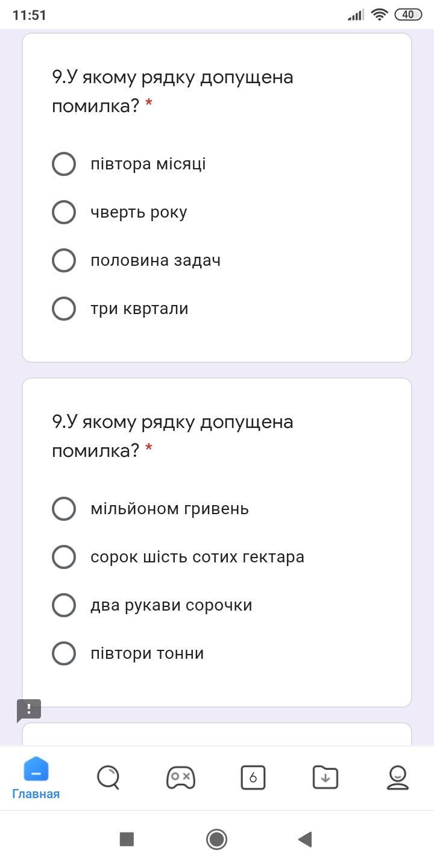This screenshot has width=434, height=868.
Task: Select the radio button половина задач
Action: [64, 260]
